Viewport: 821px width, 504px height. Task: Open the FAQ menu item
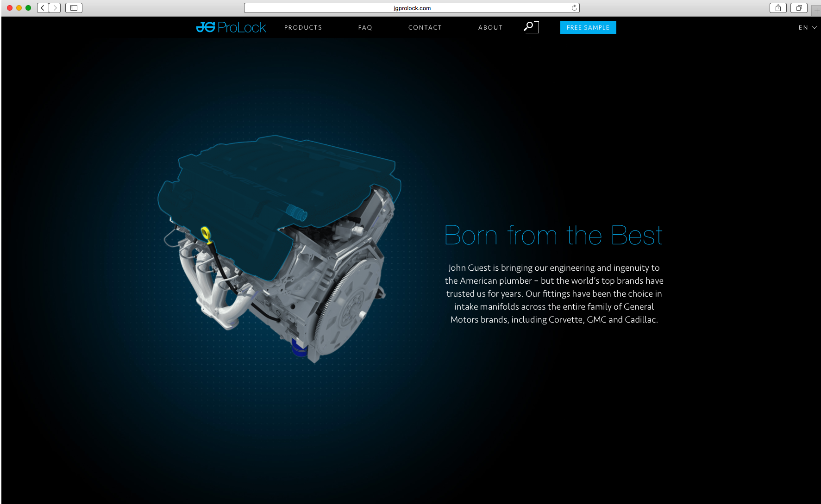(x=365, y=27)
